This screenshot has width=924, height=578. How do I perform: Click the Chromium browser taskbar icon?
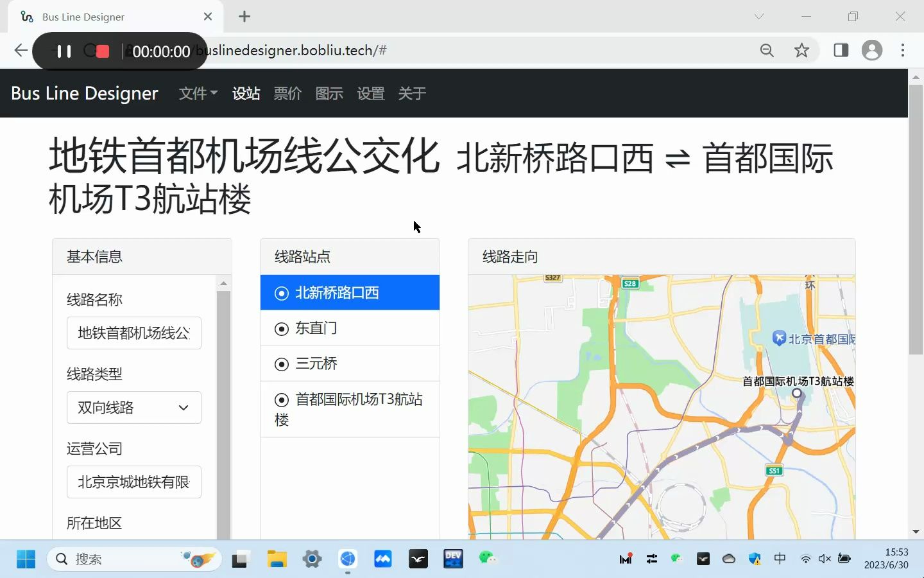tap(348, 559)
